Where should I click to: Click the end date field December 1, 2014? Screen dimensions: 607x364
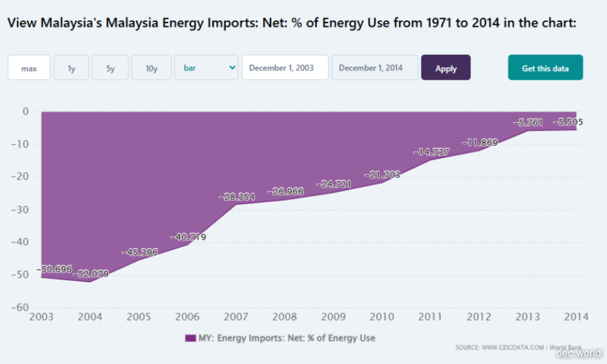[x=375, y=68]
